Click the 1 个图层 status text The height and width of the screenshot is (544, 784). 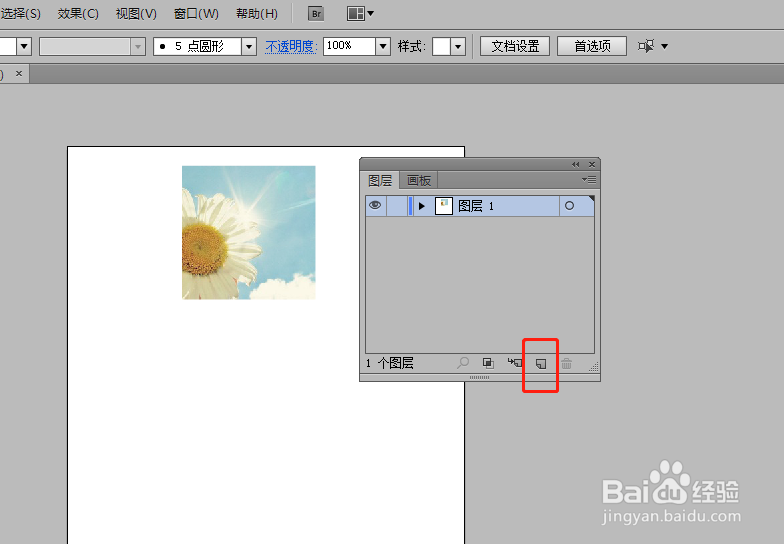(x=390, y=363)
